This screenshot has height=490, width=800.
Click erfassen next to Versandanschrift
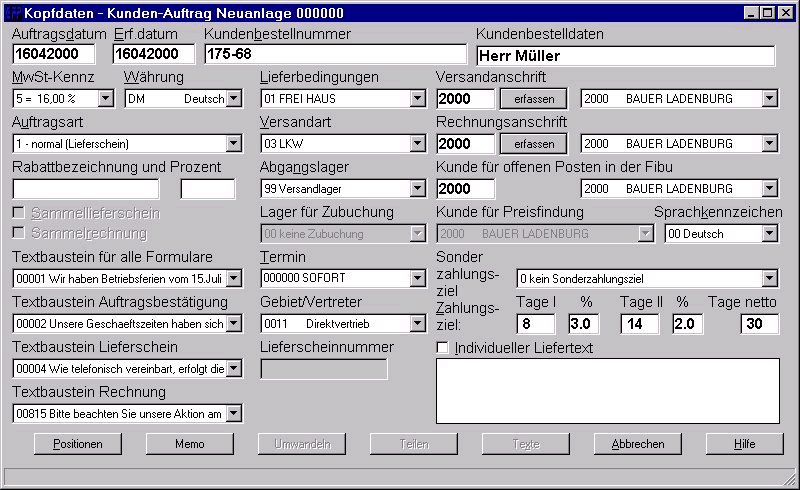(x=534, y=99)
